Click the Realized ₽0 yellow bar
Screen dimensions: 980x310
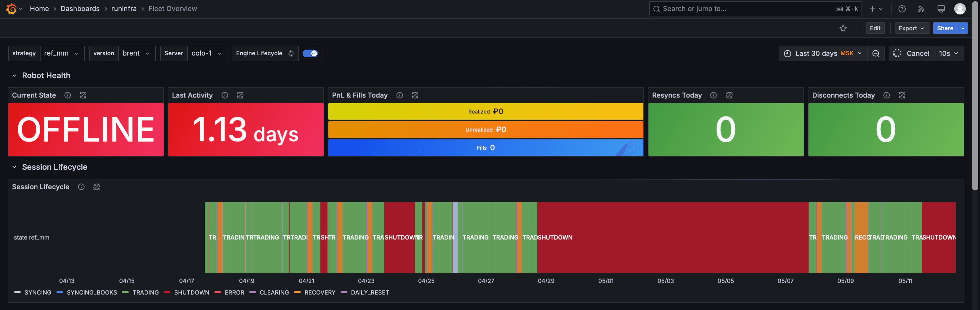coord(485,111)
